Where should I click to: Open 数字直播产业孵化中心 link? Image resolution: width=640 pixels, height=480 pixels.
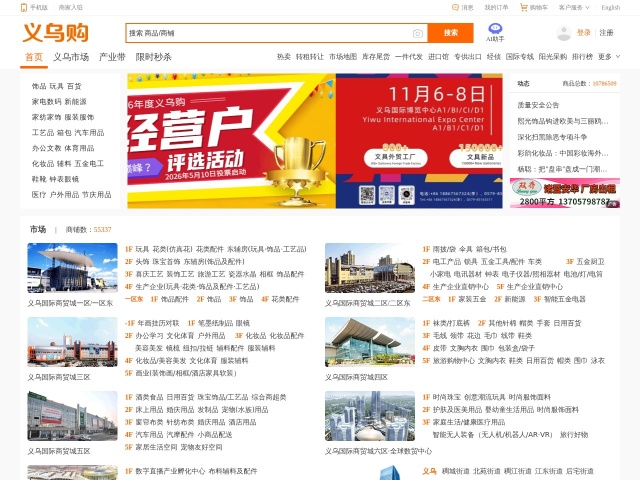click(x=170, y=471)
